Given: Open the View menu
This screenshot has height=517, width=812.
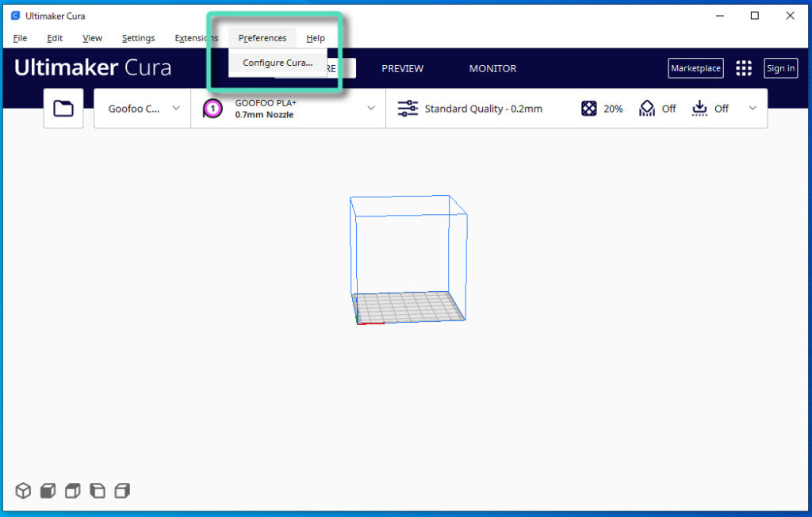Looking at the screenshot, I should pos(92,38).
